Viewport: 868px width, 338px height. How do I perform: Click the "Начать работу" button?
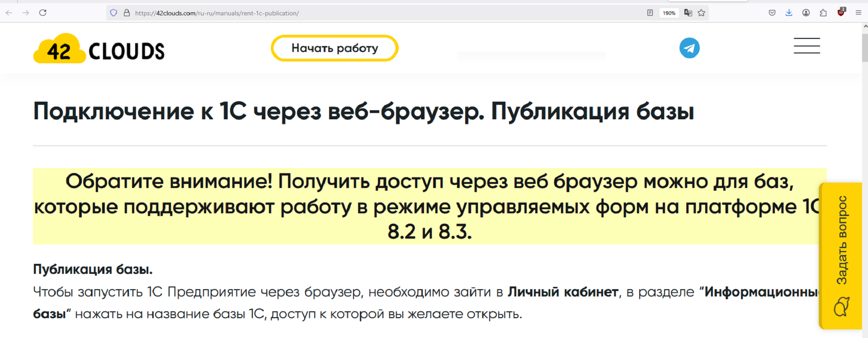335,48
